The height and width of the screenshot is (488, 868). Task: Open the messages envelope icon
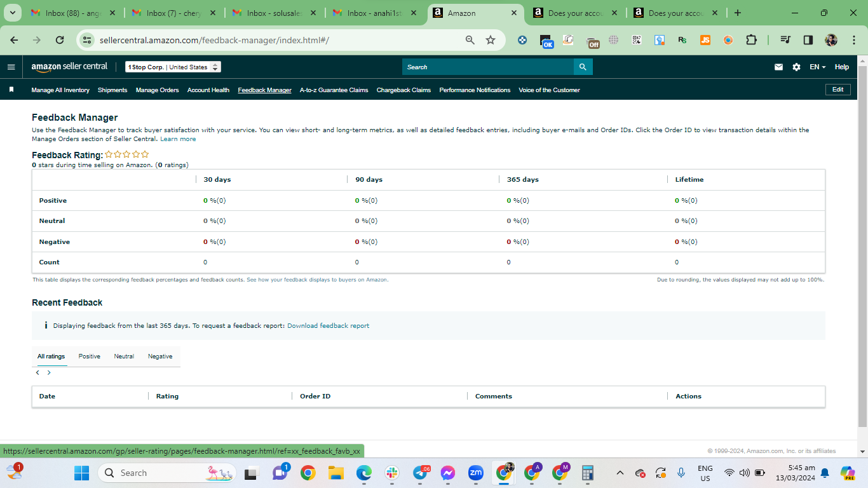click(778, 67)
